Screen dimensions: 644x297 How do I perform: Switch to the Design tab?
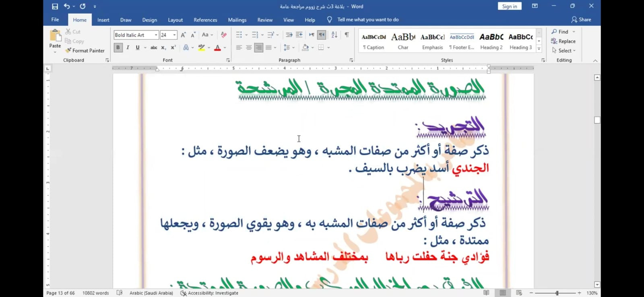(x=149, y=20)
